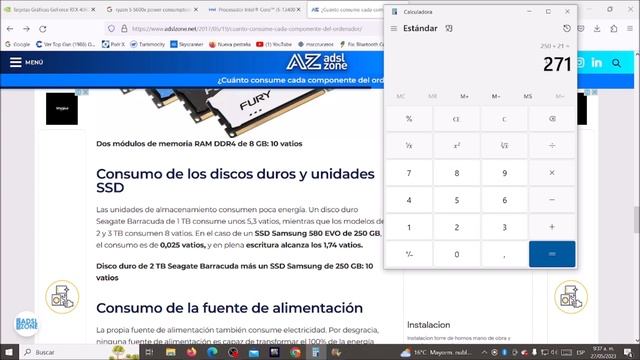Image resolution: width=640 pixels, height=360 pixels.
Task: Click digit 1 on calculator
Action: [x=409, y=227]
